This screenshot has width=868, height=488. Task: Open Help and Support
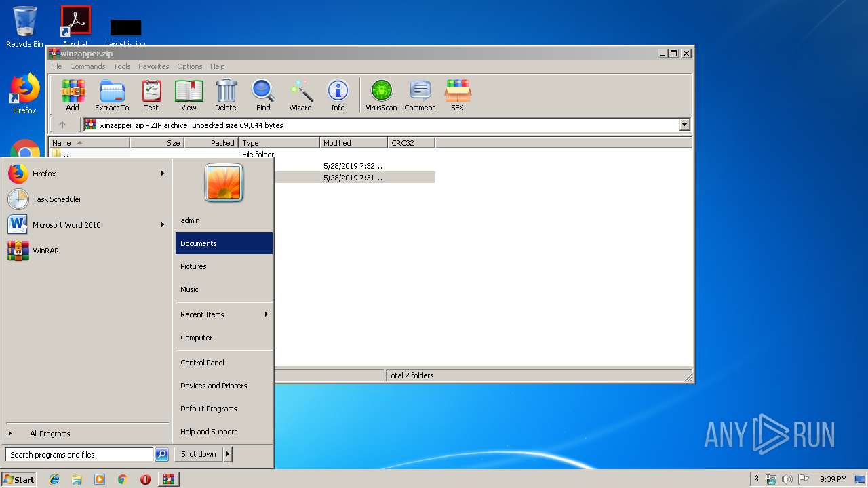tap(224, 432)
